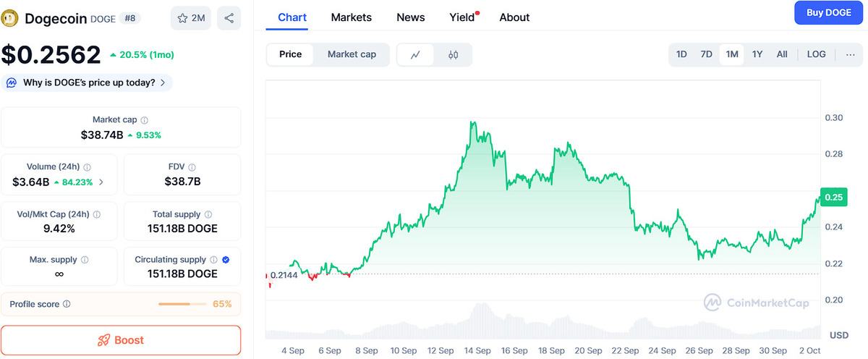
Task: Switch to line chart view icon
Action: pos(415,55)
